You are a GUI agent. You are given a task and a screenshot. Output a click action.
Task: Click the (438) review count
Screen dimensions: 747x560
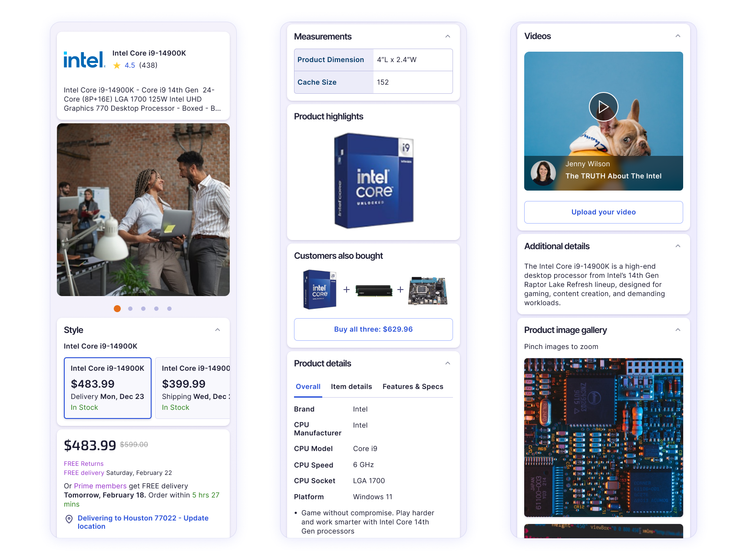pos(148,66)
